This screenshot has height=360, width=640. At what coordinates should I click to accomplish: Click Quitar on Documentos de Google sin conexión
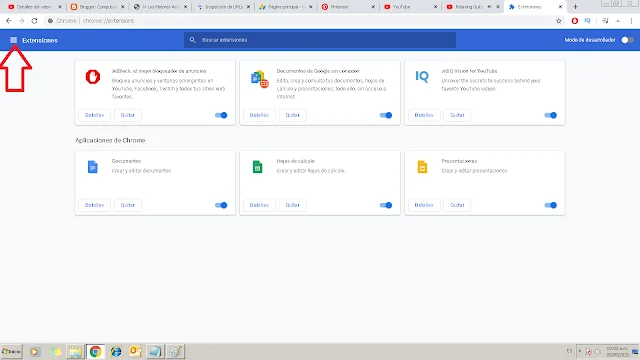293,115
